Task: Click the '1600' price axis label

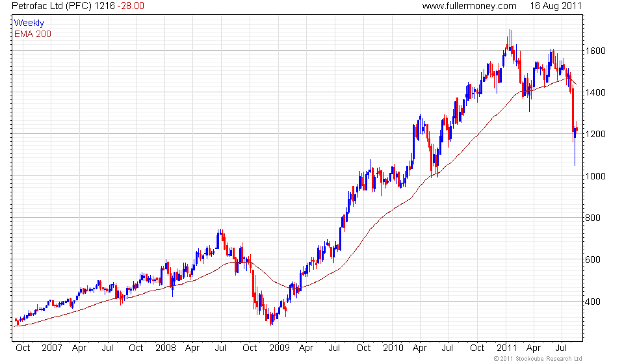Action: [595, 51]
